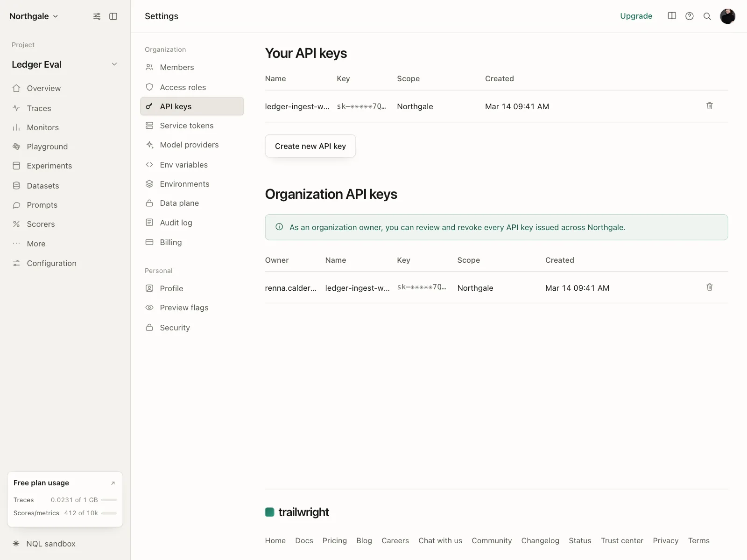Click the trailwright logo
The image size is (747, 560).
point(297,512)
